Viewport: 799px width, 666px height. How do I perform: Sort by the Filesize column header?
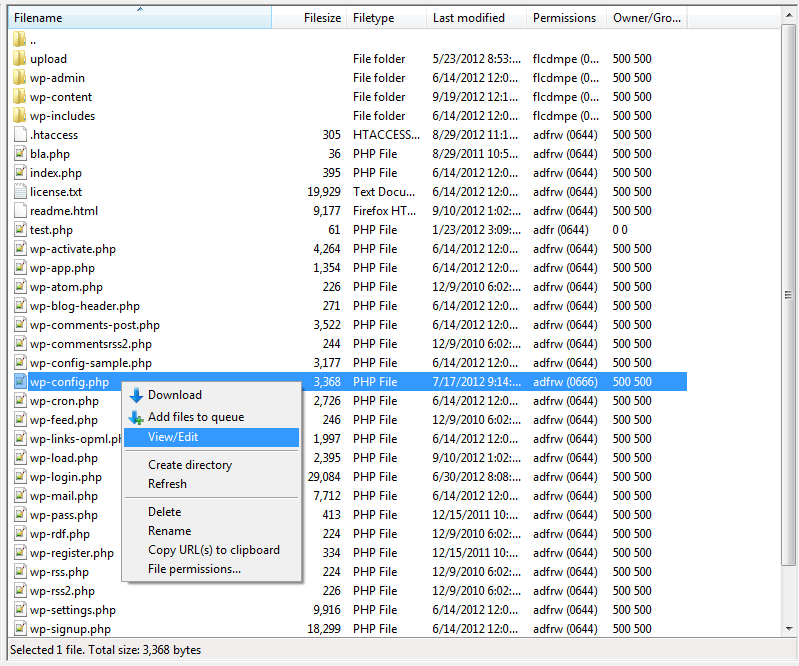point(309,18)
